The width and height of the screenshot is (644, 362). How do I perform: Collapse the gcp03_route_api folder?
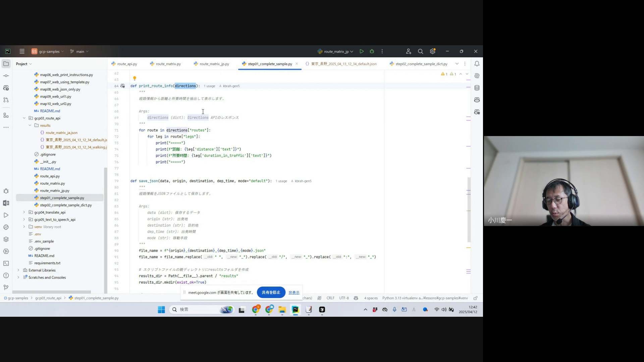coord(24,118)
